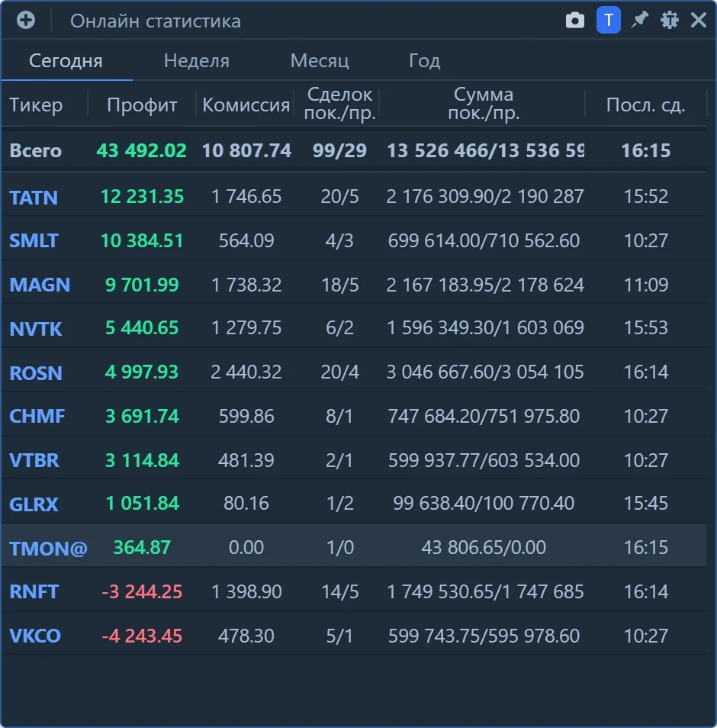The image size is (717, 728).
Task: Click GLRX commission 80.16
Action: [246, 504]
